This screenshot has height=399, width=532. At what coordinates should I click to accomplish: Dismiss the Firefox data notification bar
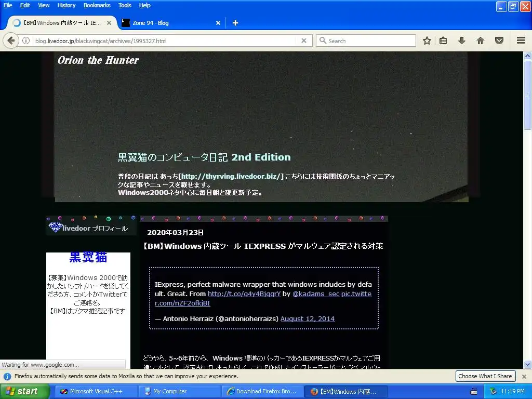pos(524,376)
